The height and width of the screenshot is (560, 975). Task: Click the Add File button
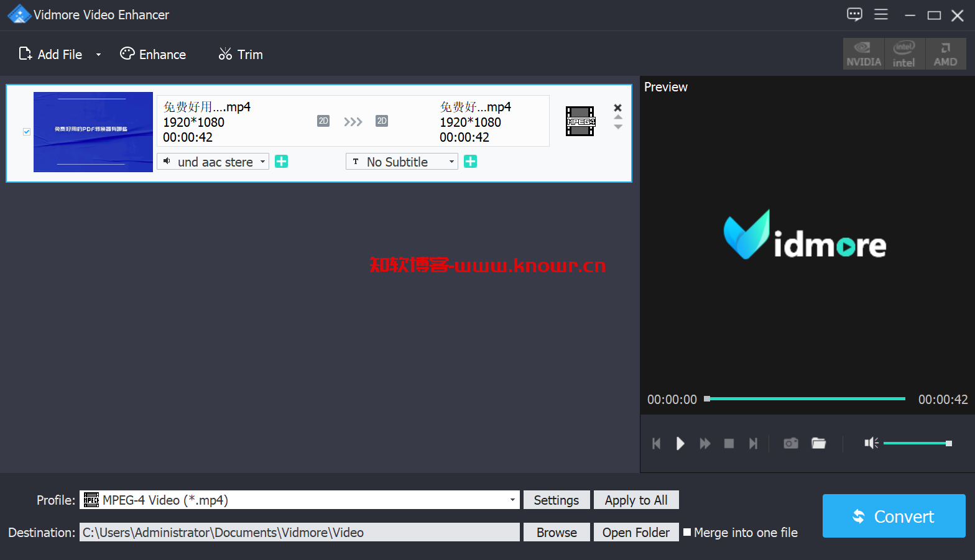tap(50, 54)
